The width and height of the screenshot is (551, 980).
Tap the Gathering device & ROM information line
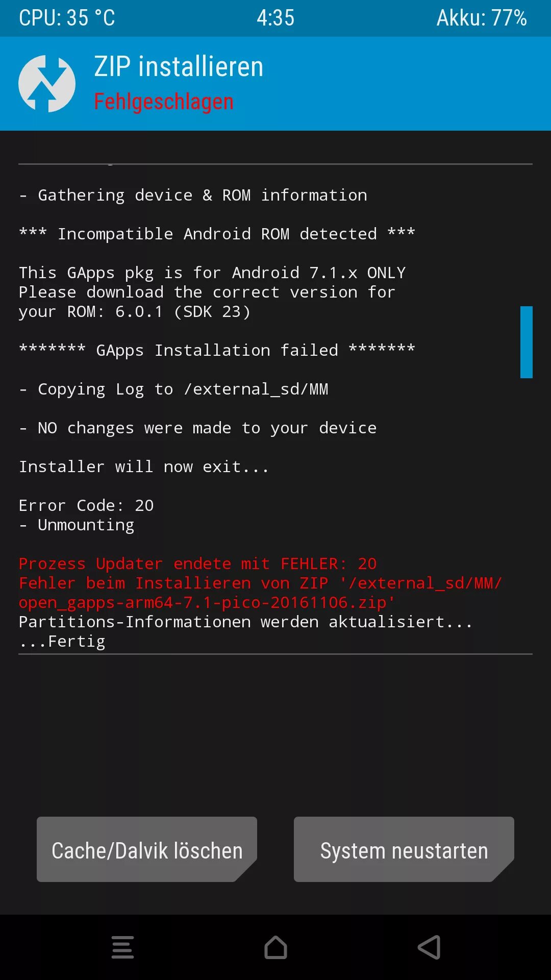193,195
